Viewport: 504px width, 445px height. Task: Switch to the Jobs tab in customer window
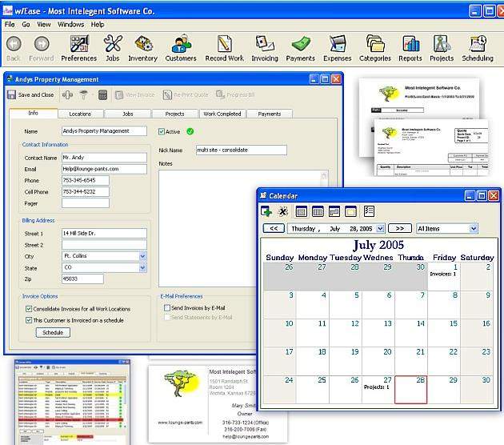click(x=128, y=114)
